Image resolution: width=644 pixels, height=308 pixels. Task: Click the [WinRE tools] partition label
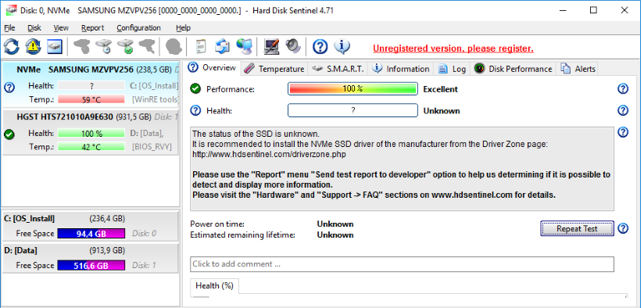pos(156,99)
